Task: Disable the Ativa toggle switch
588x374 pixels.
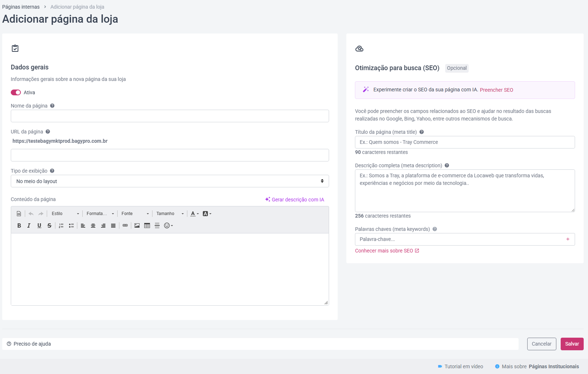Action: coord(16,92)
